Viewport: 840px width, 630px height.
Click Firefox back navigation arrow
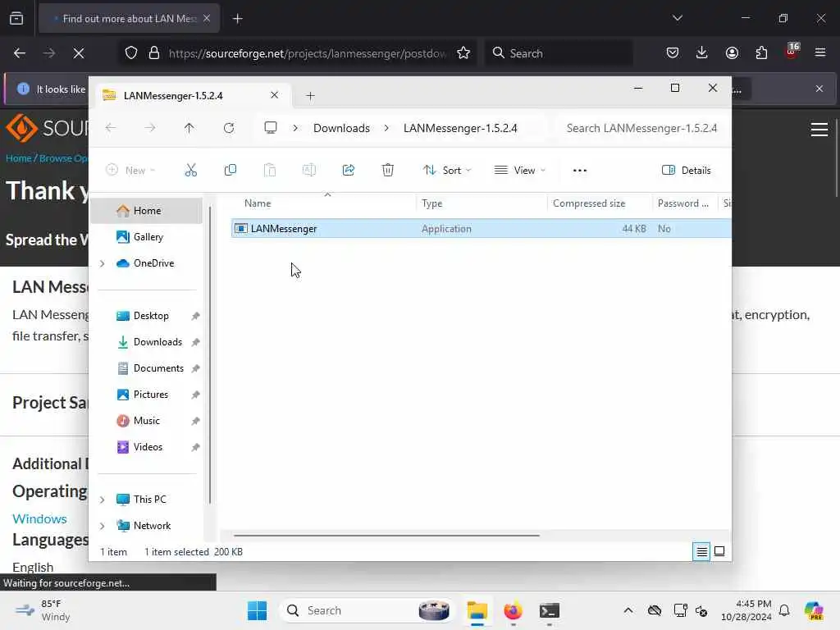point(20,53)
